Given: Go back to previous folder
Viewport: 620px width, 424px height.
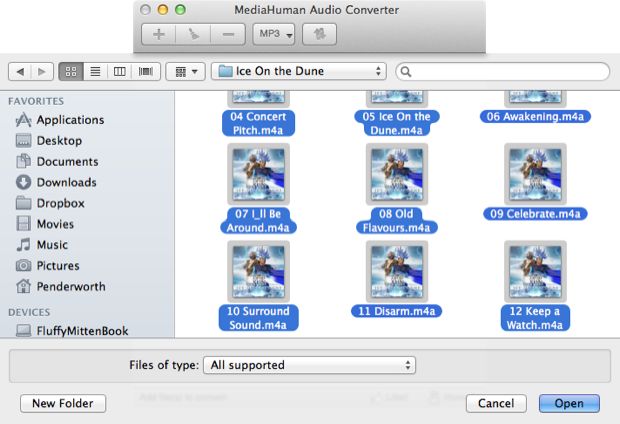Looking at the screenshot, I should [19, 72].
